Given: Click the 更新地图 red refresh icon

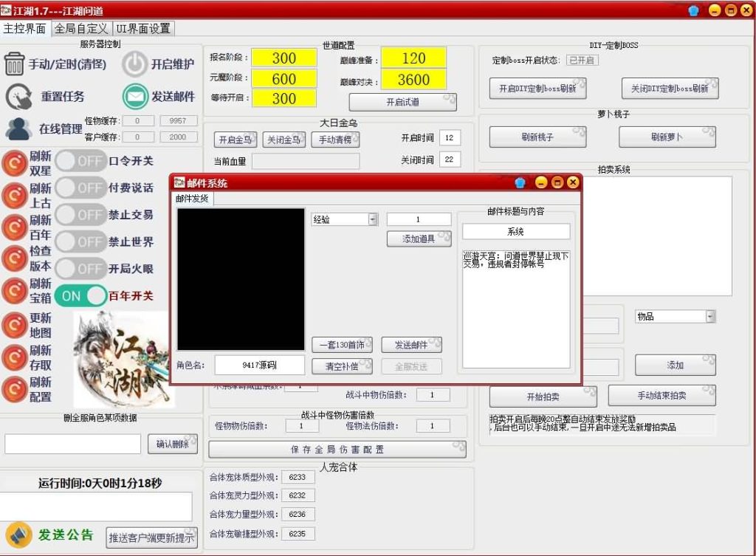Looking at the screenshot, I should 15,323.
